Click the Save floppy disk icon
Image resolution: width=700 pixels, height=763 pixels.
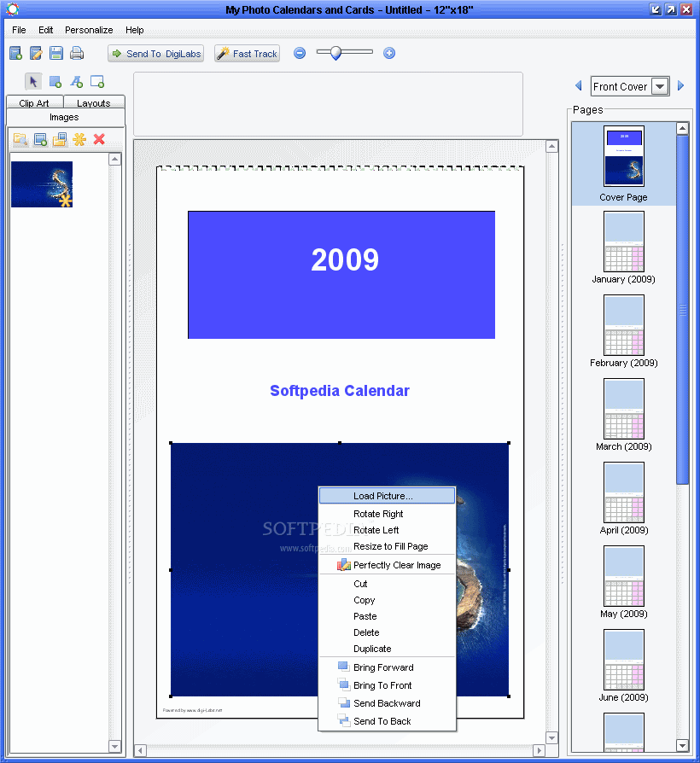(x=56, y=53)
